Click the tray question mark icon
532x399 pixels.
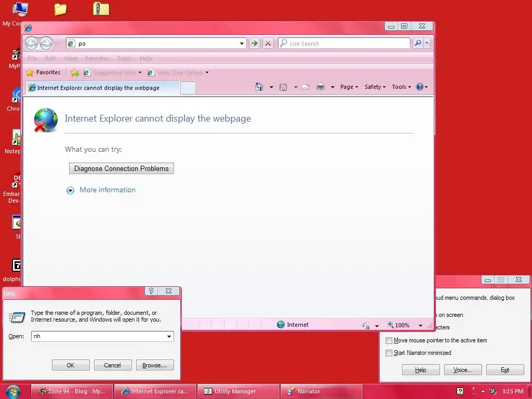click(x=460, y=391)
